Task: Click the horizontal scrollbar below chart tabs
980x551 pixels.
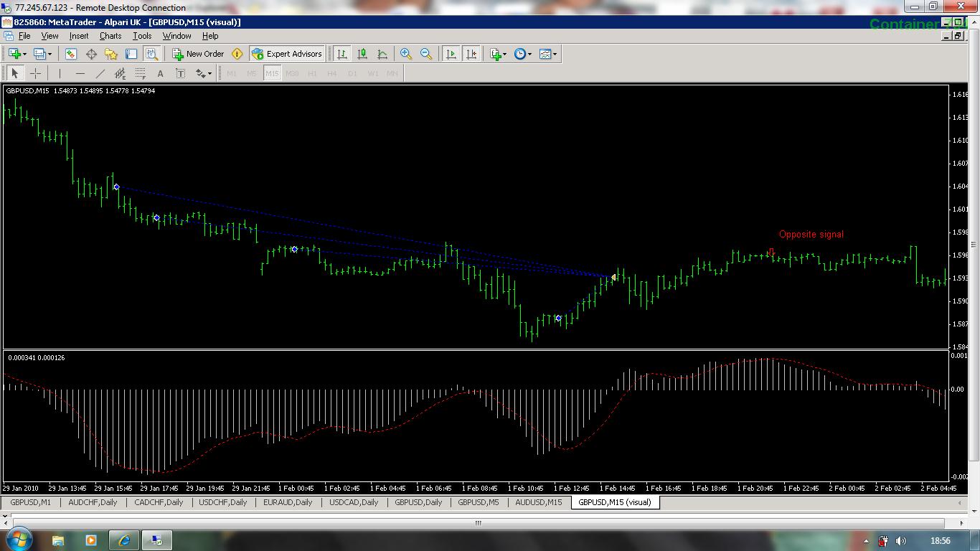Action: 479,523
